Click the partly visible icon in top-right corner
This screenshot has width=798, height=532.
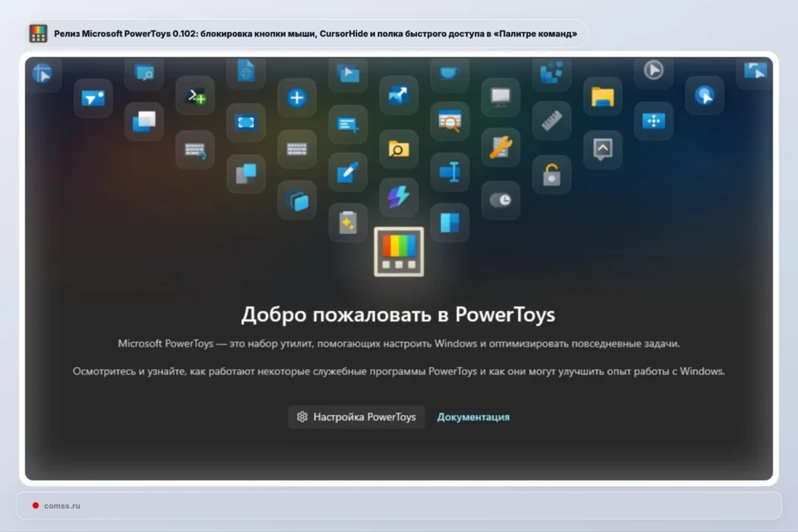[754, 72]
